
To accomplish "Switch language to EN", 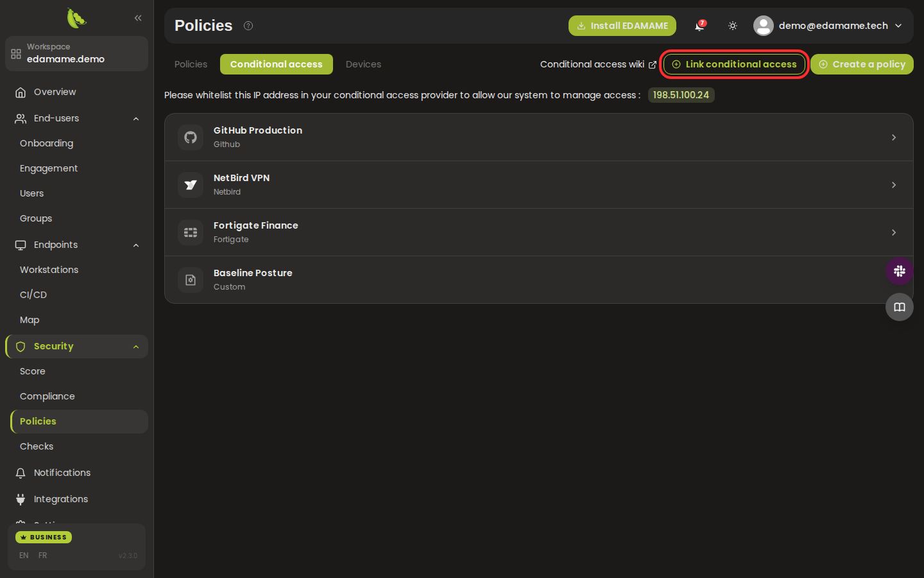I will (24, 556).
